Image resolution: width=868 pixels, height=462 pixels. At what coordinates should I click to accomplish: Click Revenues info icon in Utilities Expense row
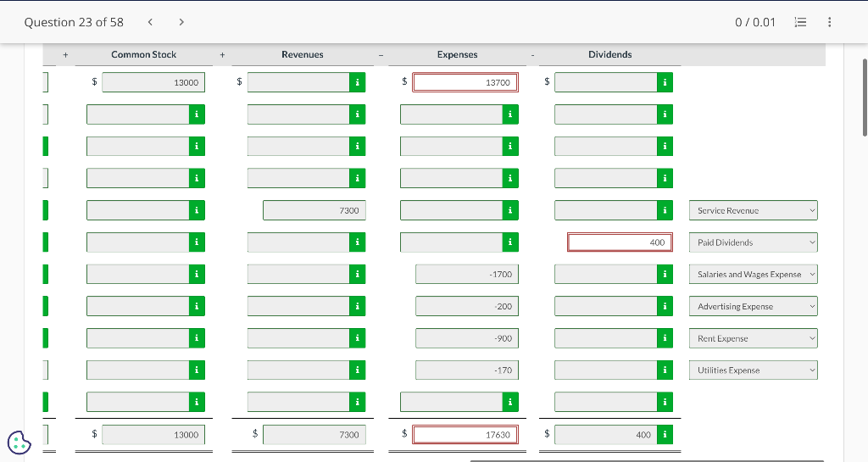[357, 370]
